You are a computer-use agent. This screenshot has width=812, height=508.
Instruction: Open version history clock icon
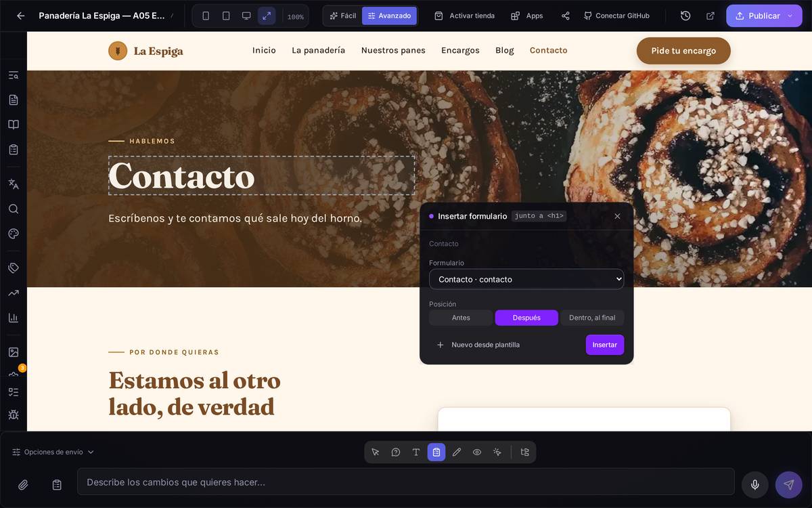pyautogui.click(x=685, y=16)
